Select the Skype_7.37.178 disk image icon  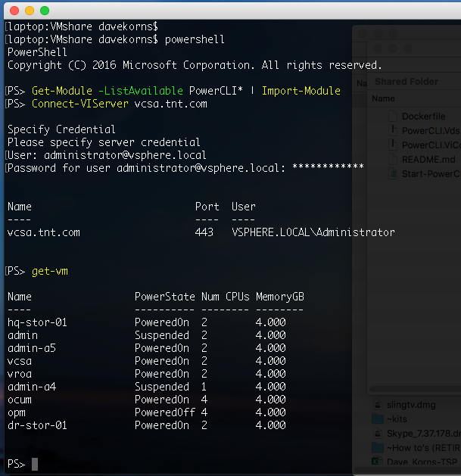click(378, 432)
